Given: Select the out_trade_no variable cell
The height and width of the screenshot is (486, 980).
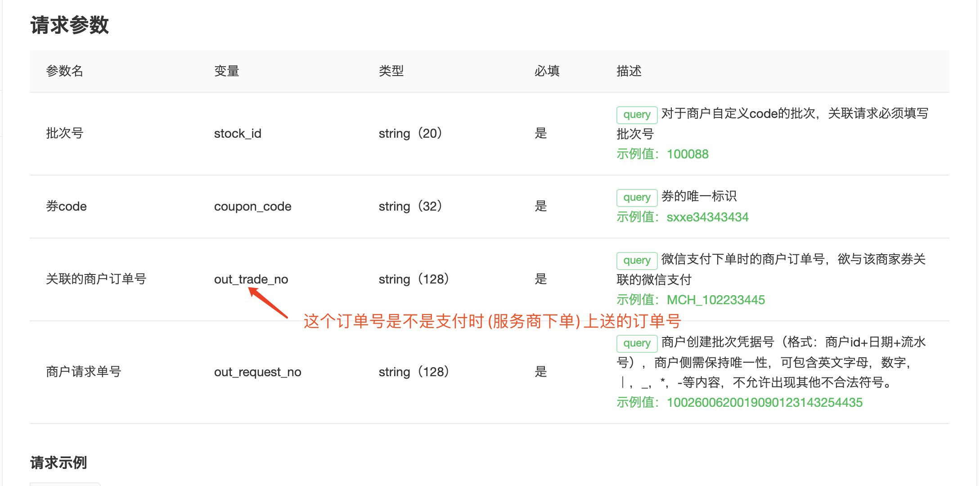Looking at the screenshot, I should (x=251, y=279).
